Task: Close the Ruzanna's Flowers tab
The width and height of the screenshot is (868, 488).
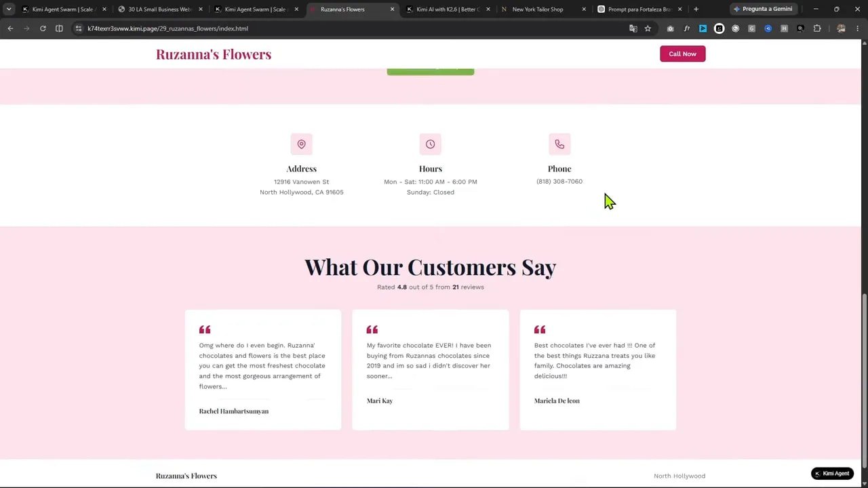Action: 392,9
